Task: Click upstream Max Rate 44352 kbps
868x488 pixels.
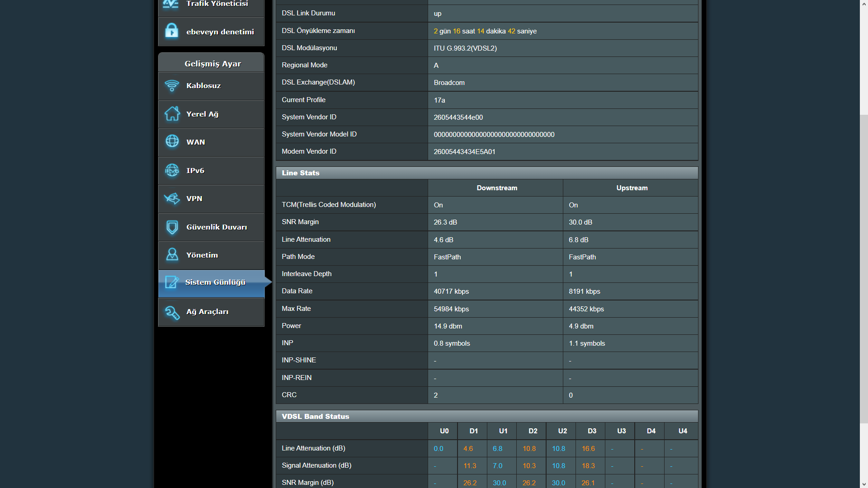Action: 586,309
